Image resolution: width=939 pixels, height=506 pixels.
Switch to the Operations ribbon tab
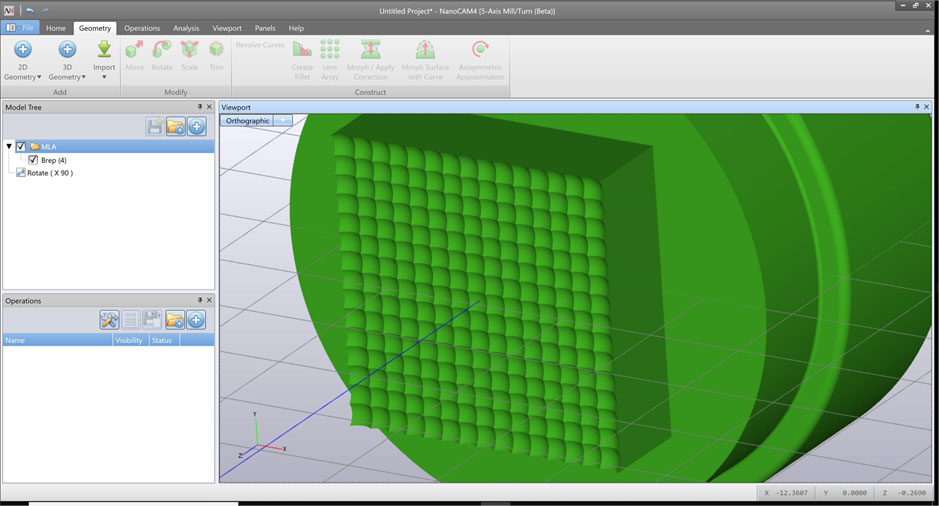142,28
